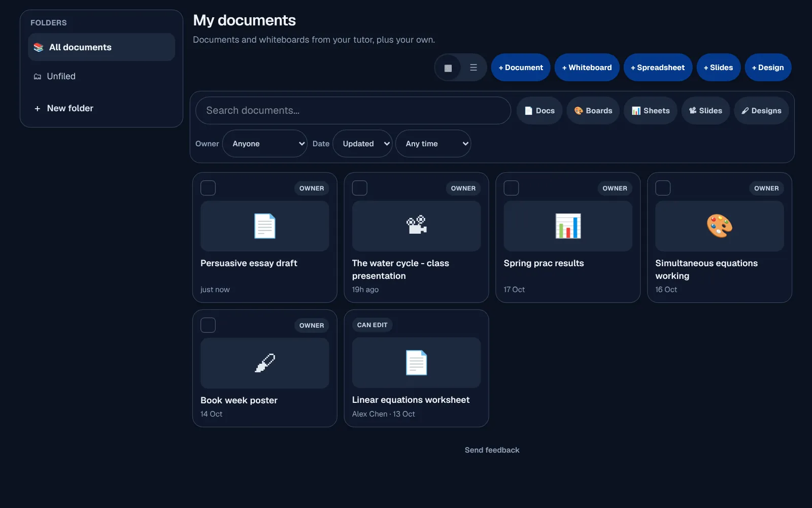This screenshot has width=812, height=508.
Task: Open the Unfiled folder
Action: click(101, 76)
